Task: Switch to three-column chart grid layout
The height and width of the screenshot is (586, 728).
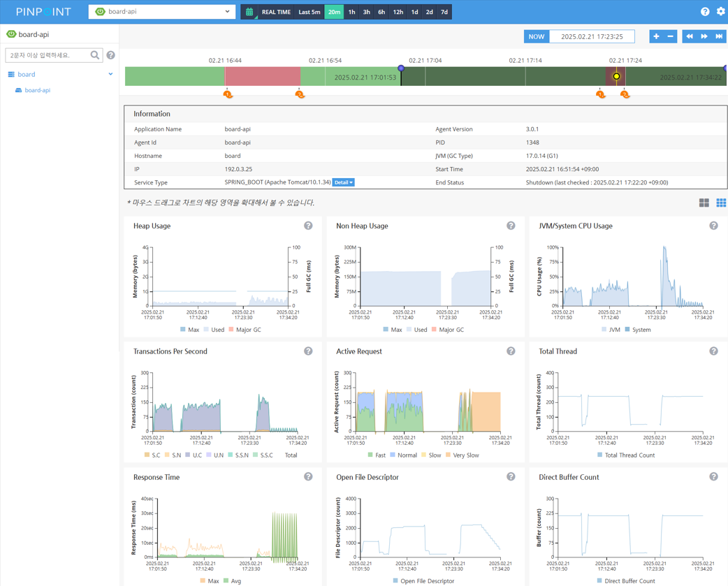Action: tap(721, 203)
